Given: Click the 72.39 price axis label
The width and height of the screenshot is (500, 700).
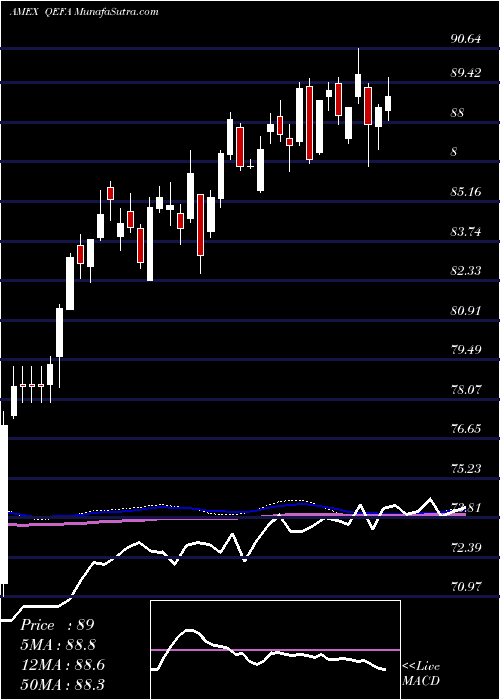Looking at the screenshot, I should tap(466, 548).
